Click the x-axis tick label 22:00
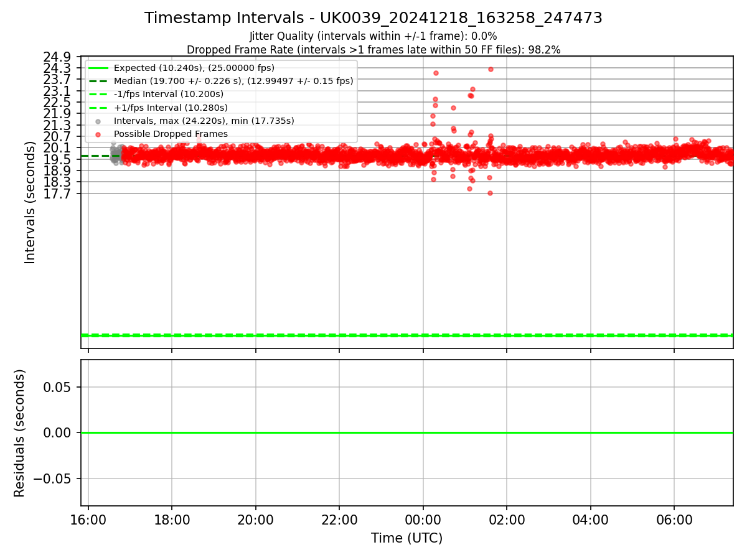The width and height of the screenshot is (747, 560). point(339,519)
